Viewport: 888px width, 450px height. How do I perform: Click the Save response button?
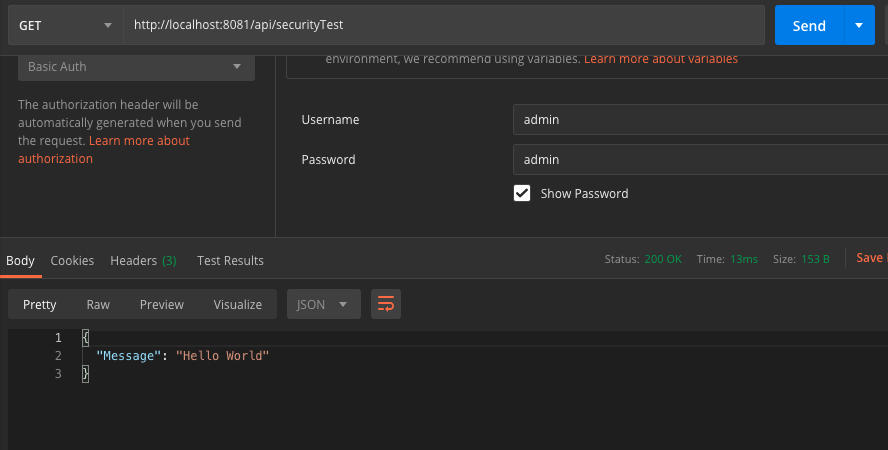click(x=870, y=258)
